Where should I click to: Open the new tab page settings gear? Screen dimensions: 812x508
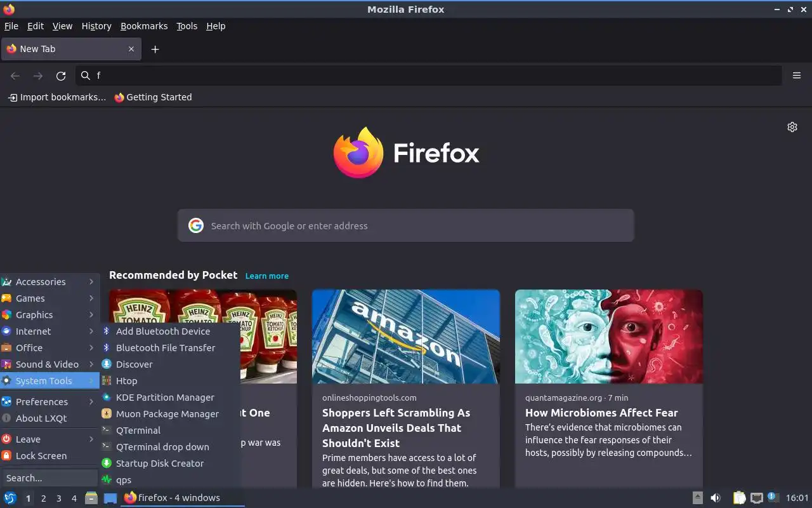coord(792,127)
